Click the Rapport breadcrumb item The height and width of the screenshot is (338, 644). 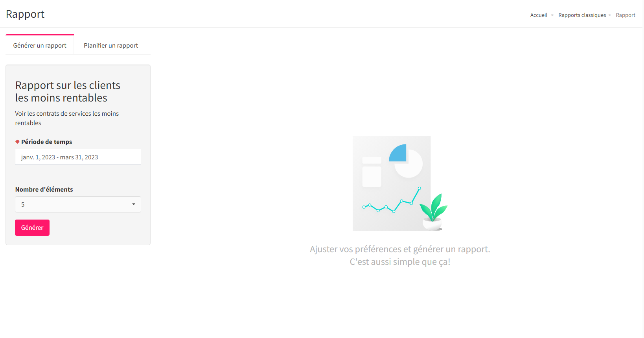pyautogui.click(x=626, y=15)
